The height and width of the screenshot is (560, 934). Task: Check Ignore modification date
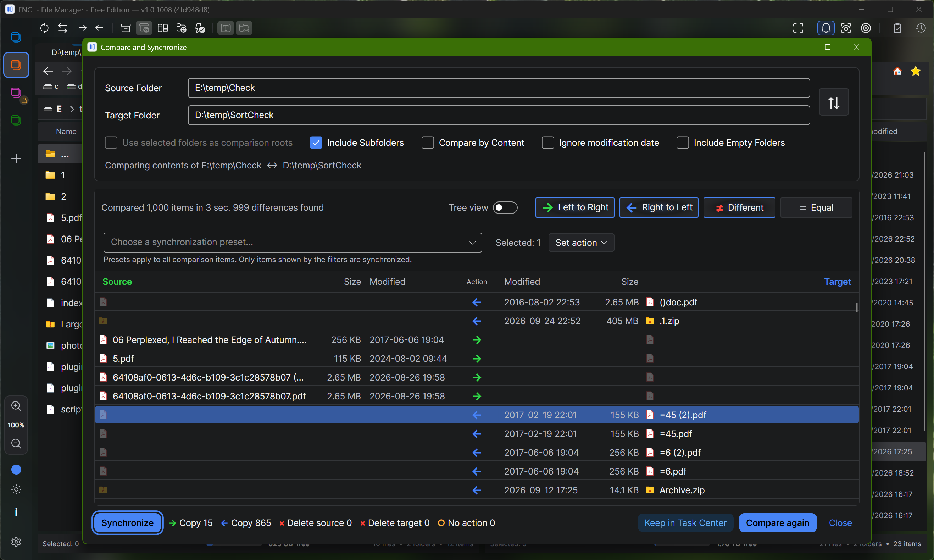point(548,143)
